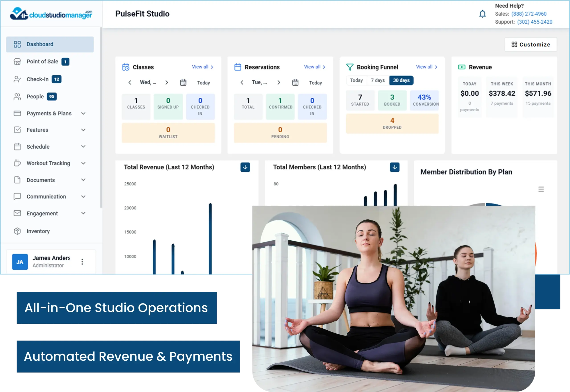Expand the Documents menu
The height and width of the screenshot is (392, 570).
[50, 180]
